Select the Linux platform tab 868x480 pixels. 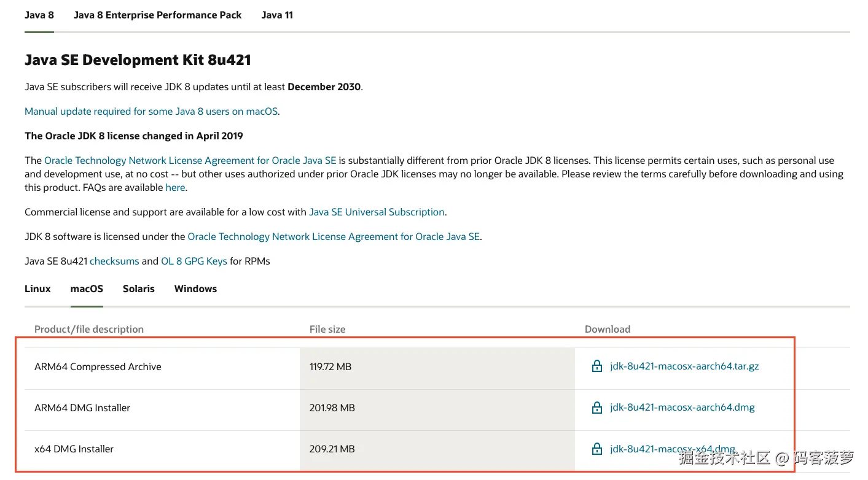(x=37, y=288)
